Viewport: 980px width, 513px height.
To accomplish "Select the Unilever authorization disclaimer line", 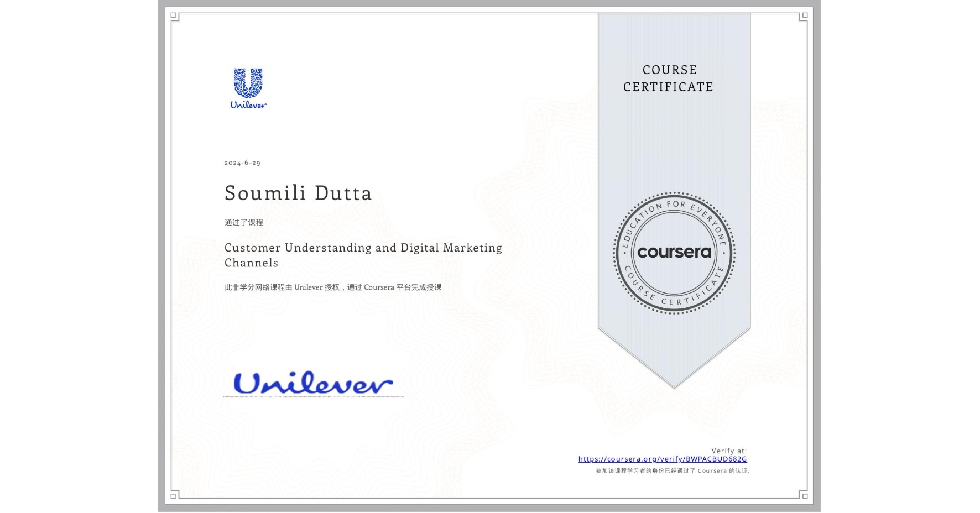I will click(332, 287).
